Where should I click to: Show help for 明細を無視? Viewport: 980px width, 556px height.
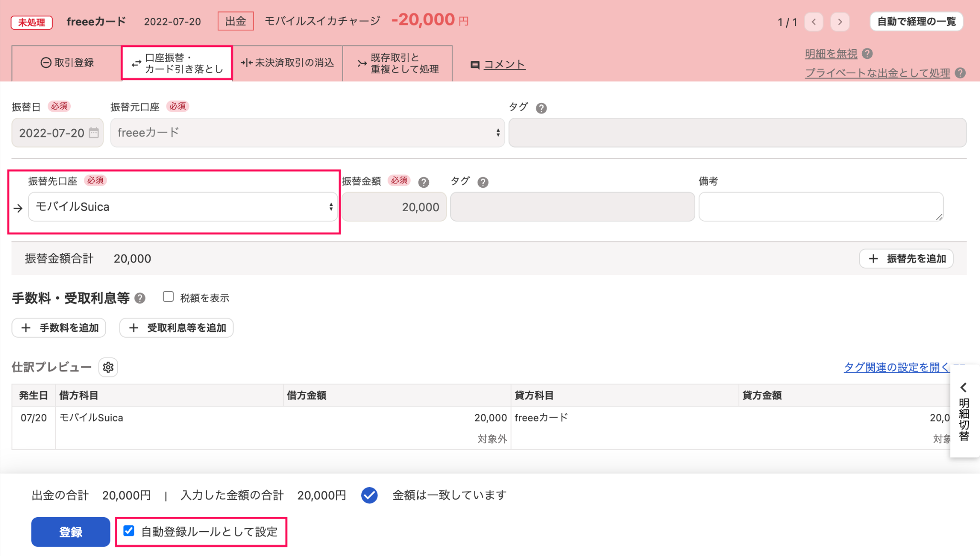pos(867,54)
